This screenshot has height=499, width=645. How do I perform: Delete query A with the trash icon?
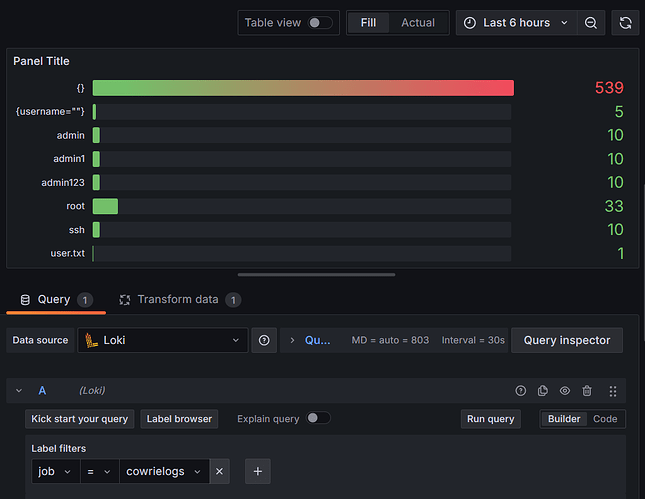[x=587, y=391]
